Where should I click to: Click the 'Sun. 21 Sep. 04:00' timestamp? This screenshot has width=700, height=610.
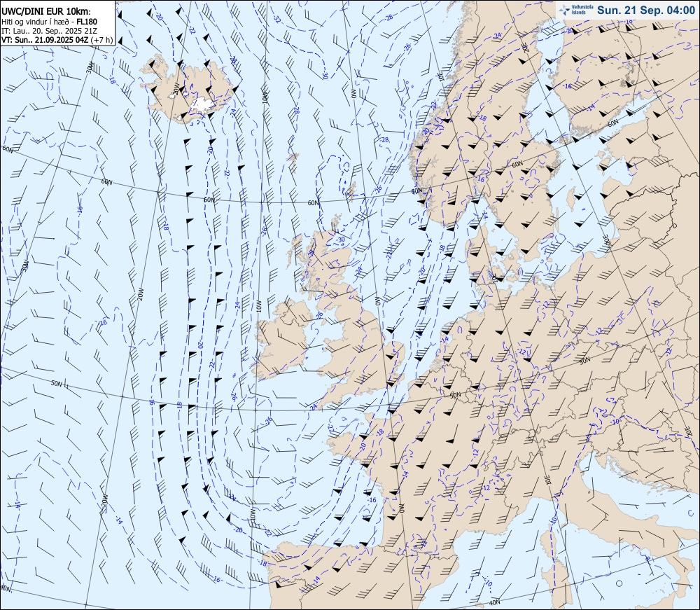pyautogui.click(x=645, y=11)
